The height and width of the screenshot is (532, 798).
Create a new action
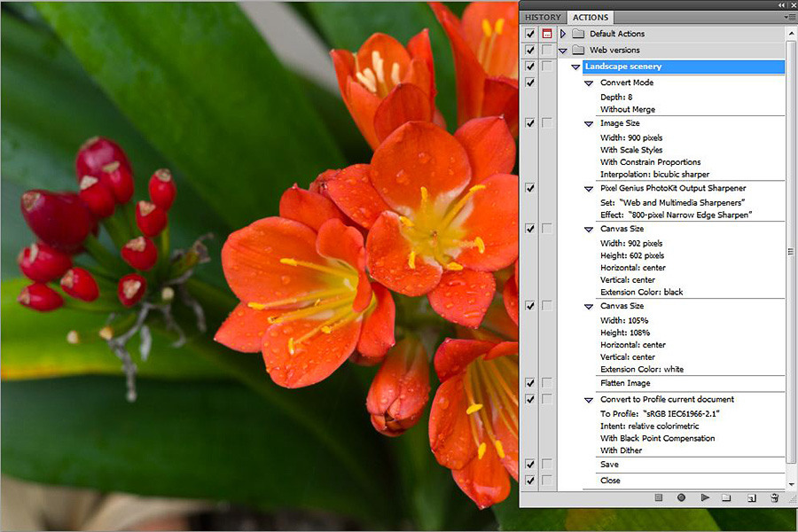click(750, 498)
